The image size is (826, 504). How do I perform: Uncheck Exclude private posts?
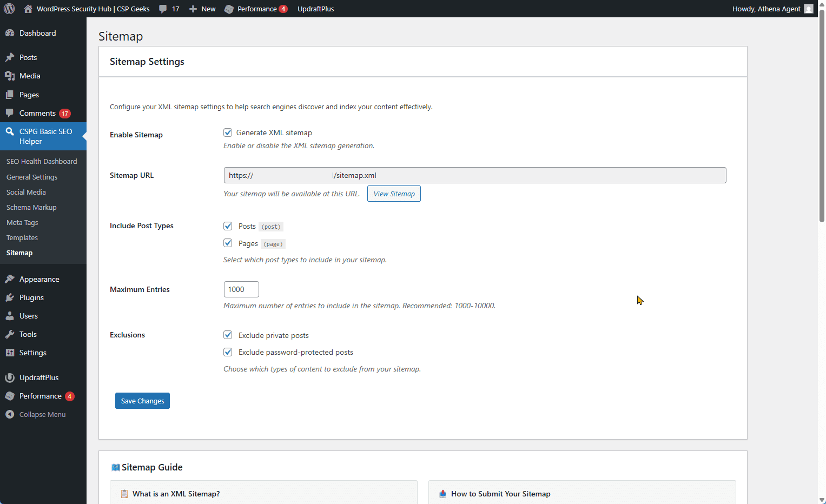pos(228,335)
